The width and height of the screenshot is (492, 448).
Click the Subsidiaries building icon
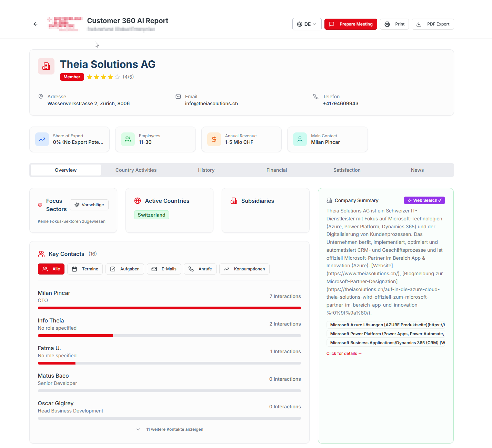234,201
